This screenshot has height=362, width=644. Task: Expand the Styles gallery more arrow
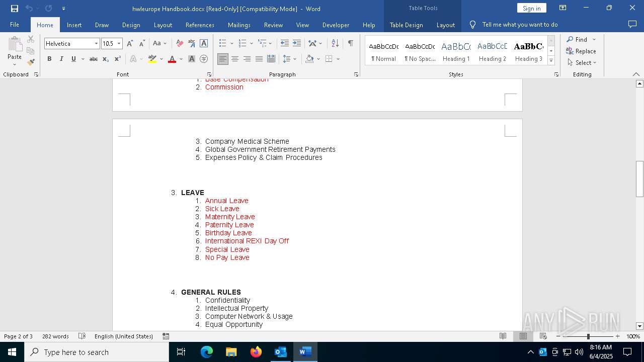point(551,61)
